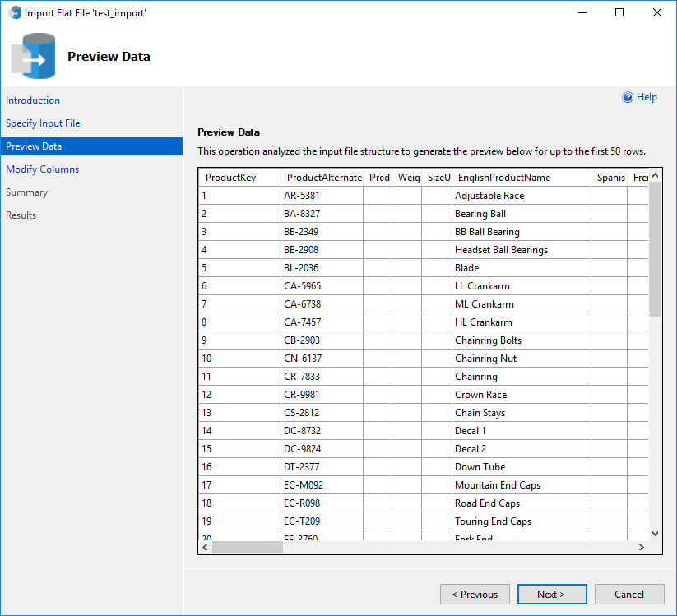View the Results step

click(x=25, y=215)
